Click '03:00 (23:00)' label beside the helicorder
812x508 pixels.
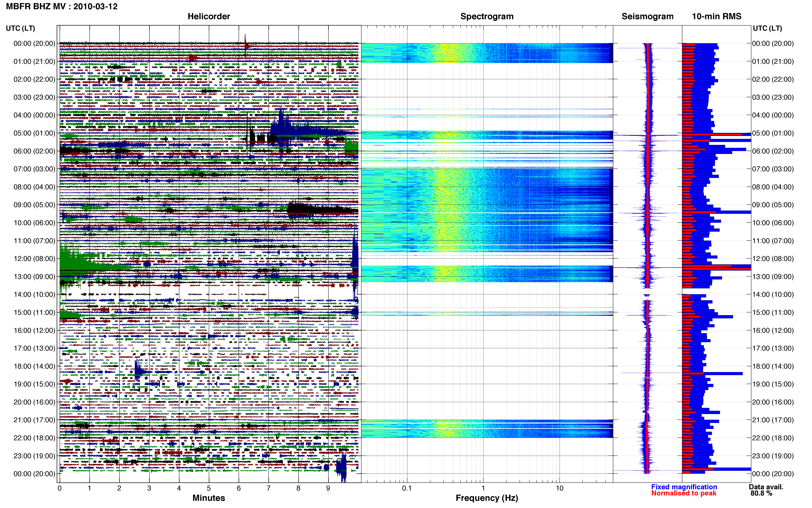[34, 97]
